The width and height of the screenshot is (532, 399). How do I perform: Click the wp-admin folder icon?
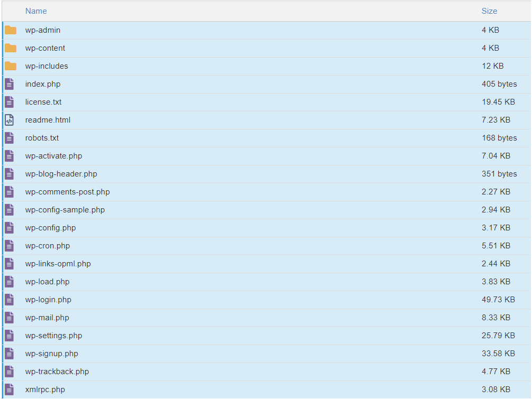click(x=11, y=30)
